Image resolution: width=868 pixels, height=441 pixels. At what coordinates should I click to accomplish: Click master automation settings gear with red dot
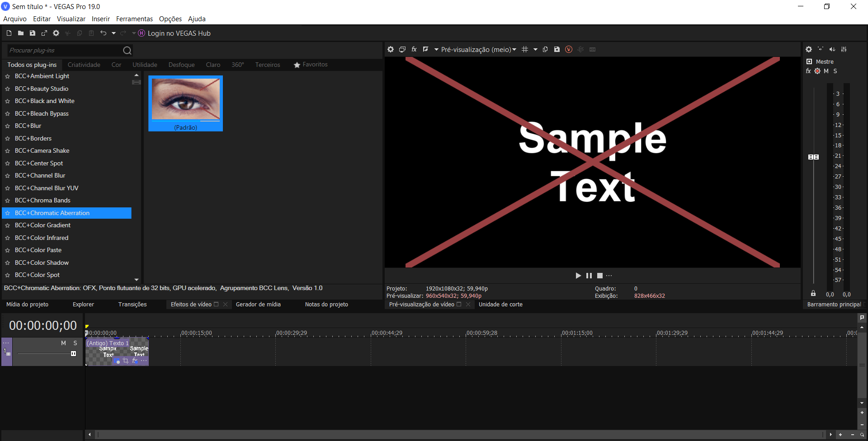(x=817, y=71)
